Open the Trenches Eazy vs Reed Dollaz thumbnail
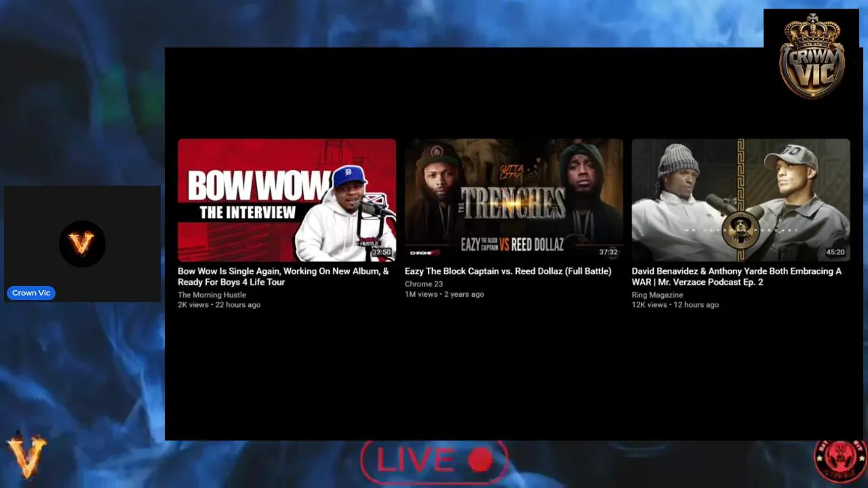The width and height of the screenshot is (868, 488). pyautogui.click(x=513, y=200)
